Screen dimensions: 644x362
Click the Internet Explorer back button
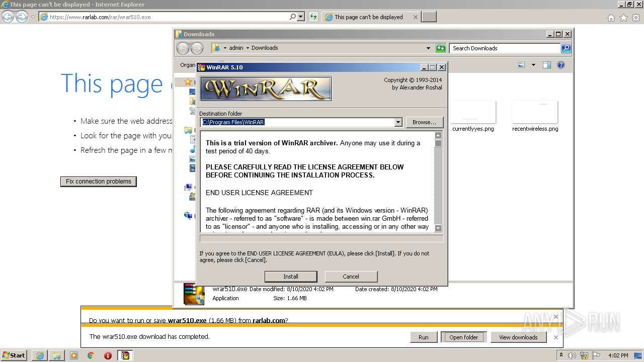tap(8, 17)
